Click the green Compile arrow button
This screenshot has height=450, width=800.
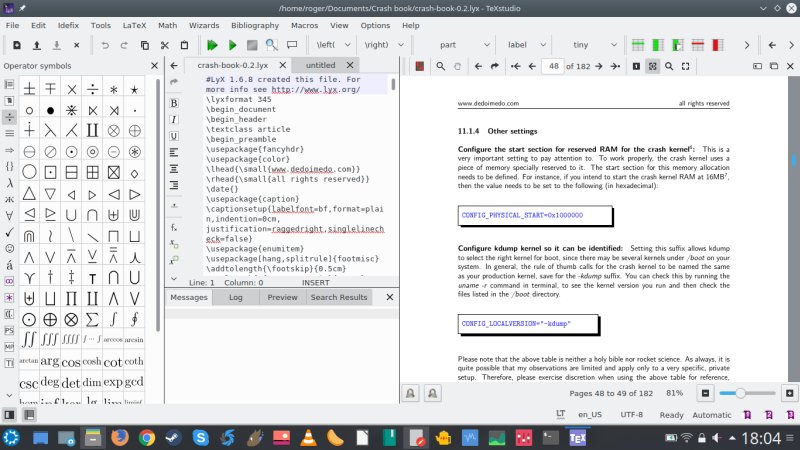(x=232, y=45)
